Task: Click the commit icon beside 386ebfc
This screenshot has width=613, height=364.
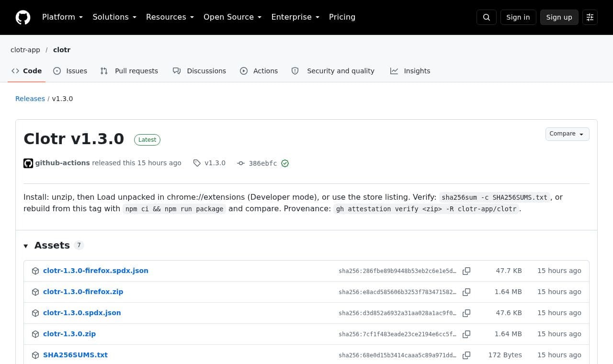Action: point(241,163)
